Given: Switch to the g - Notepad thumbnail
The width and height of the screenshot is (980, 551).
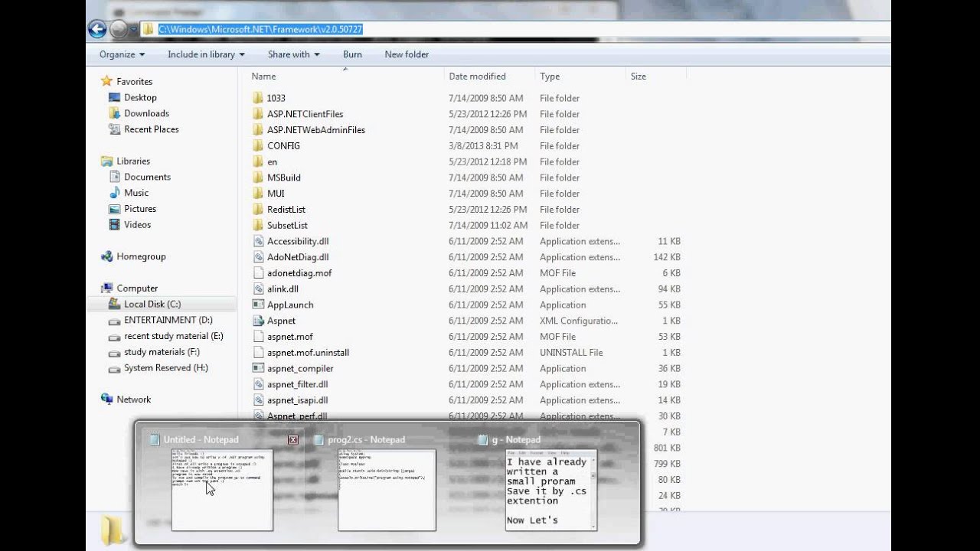Looking at the screenshot, I should [550, 490].
